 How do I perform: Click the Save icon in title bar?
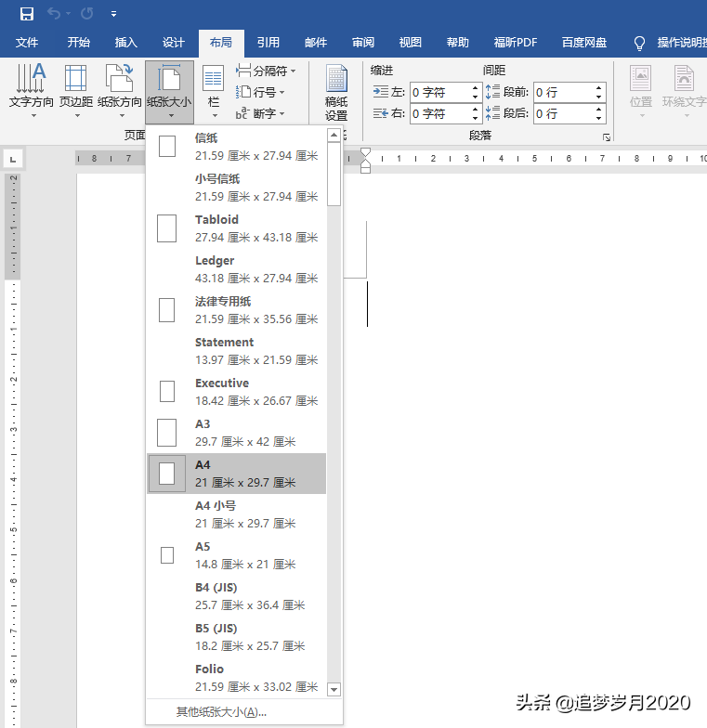coord(27,14)
